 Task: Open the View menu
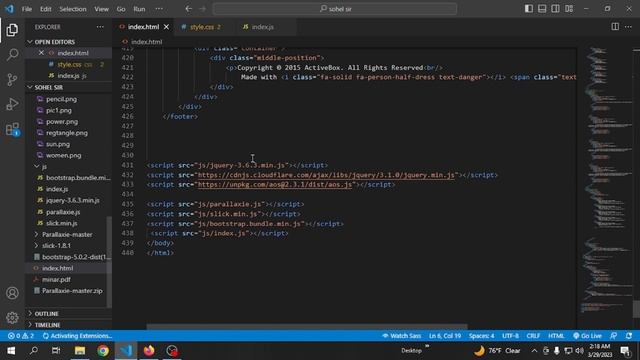(x=101, y=9)
